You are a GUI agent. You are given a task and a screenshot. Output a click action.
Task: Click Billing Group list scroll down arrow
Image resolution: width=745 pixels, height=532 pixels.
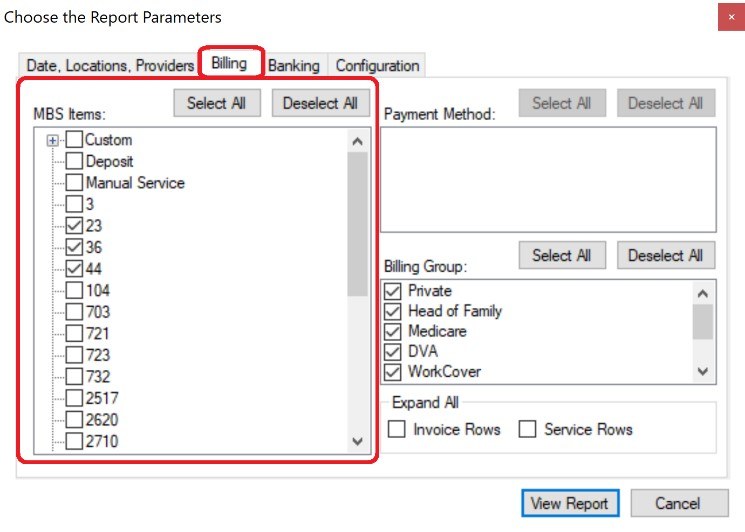pos(703,371)
